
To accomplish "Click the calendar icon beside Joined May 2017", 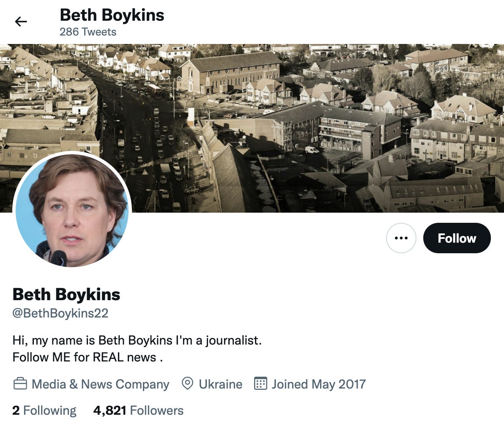I will [260, 383].
